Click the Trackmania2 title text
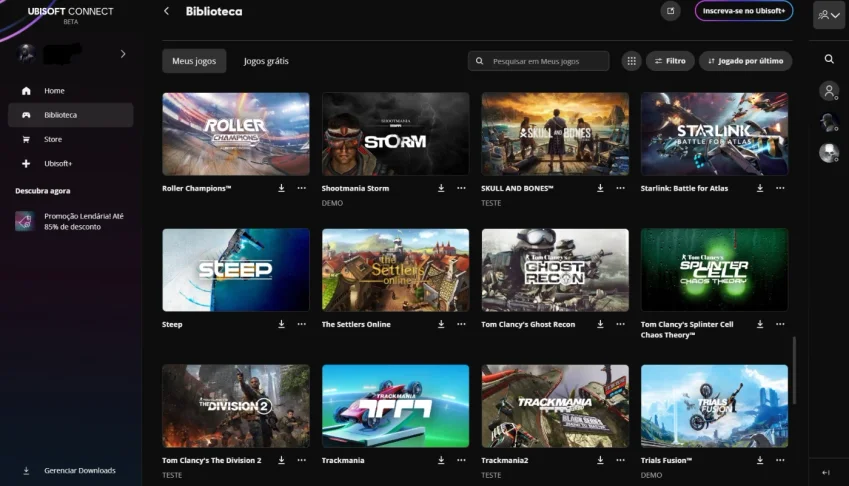This screenshot has width=849, height=486. [x=505, y=460]
